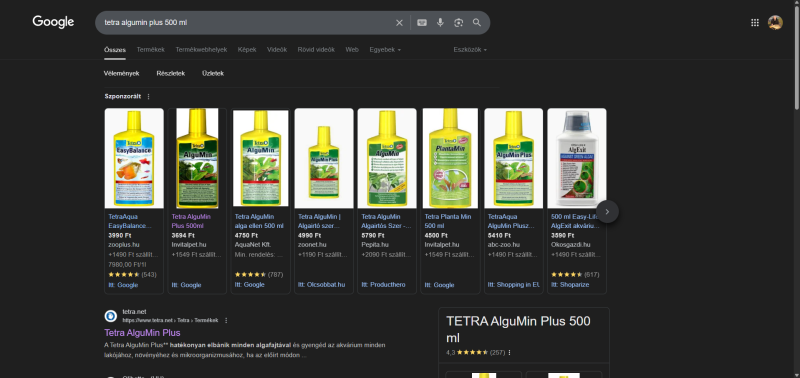
Task: Open the Pepita.hu AlguMin product image
Action: click(387, 158)
